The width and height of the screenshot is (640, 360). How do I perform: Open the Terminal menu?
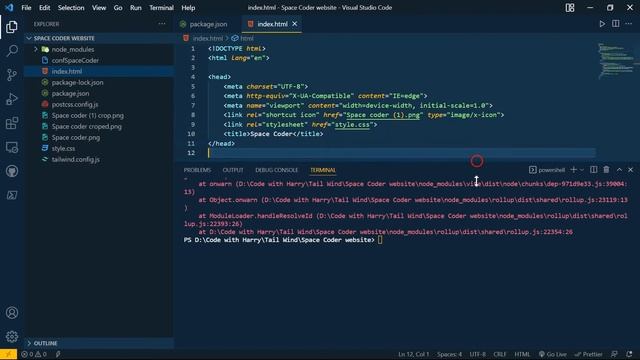(x=161, y=8)
